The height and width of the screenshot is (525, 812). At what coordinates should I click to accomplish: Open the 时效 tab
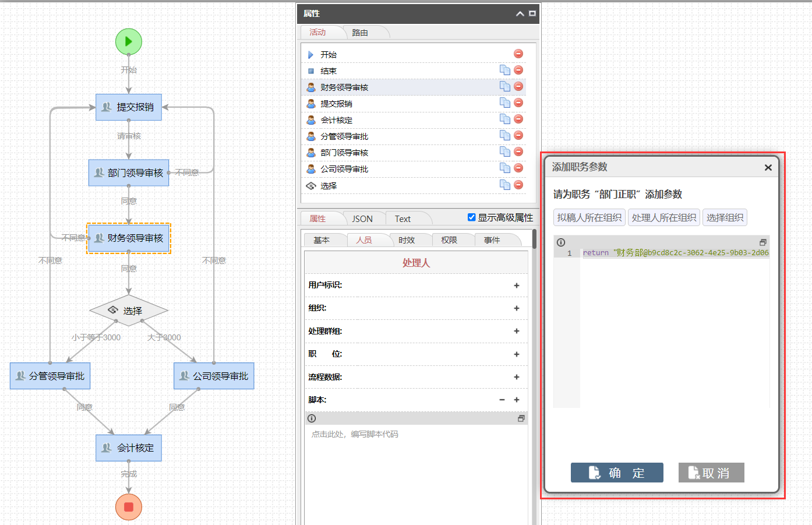pos(407,240)
